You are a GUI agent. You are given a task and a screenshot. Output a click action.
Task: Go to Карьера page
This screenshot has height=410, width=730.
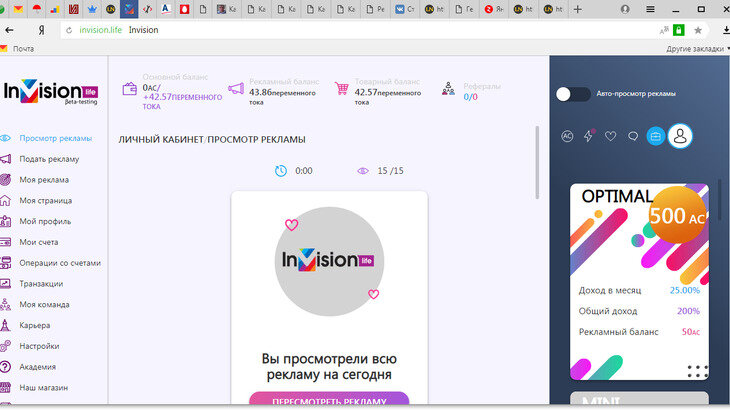(x=34, y=325)
